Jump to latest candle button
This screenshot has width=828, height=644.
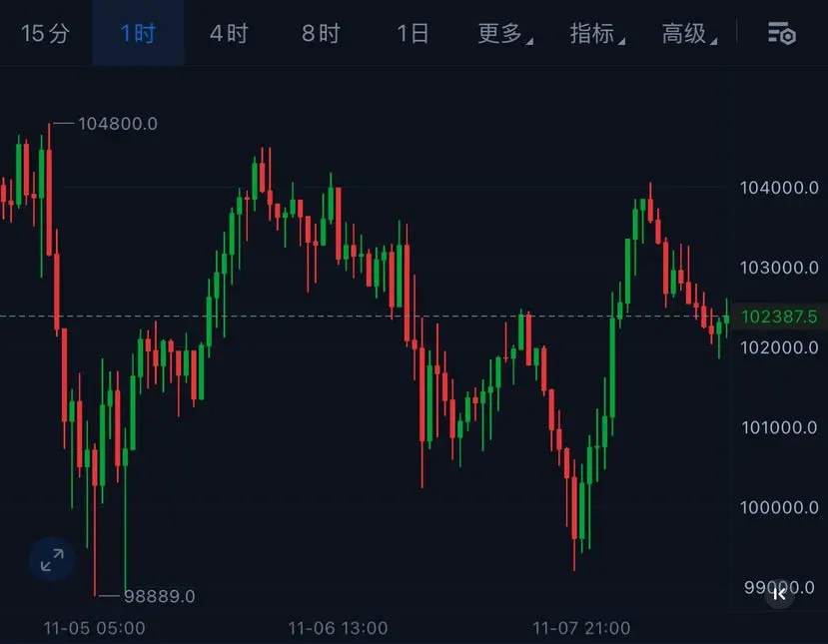click(x=779, y=594)
